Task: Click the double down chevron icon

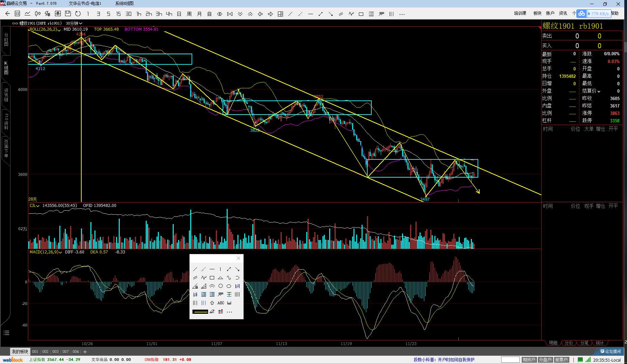Action: click(240, 14)
